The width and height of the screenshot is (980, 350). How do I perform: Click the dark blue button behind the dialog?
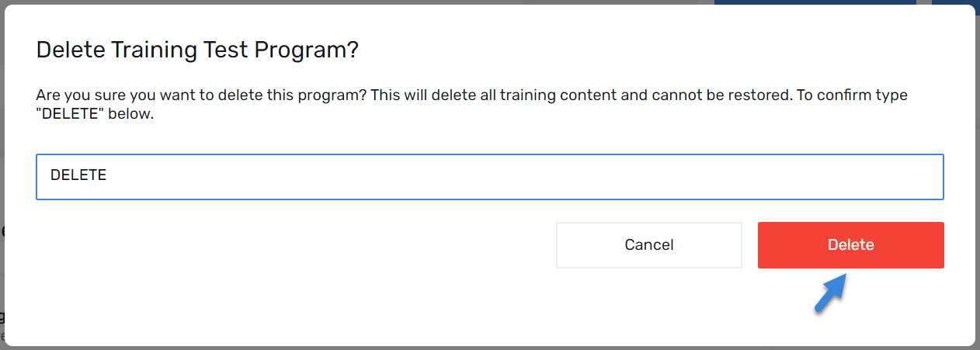pos(815,2)
